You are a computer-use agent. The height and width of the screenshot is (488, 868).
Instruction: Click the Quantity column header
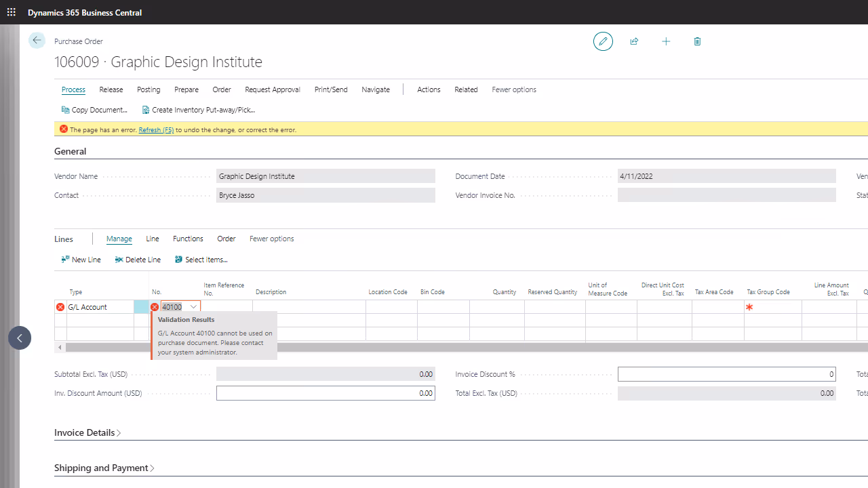tap(505, 292)
